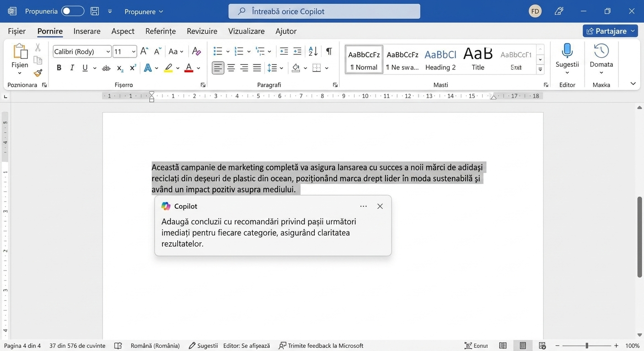Toggle italic formatting

click(72, 68)
